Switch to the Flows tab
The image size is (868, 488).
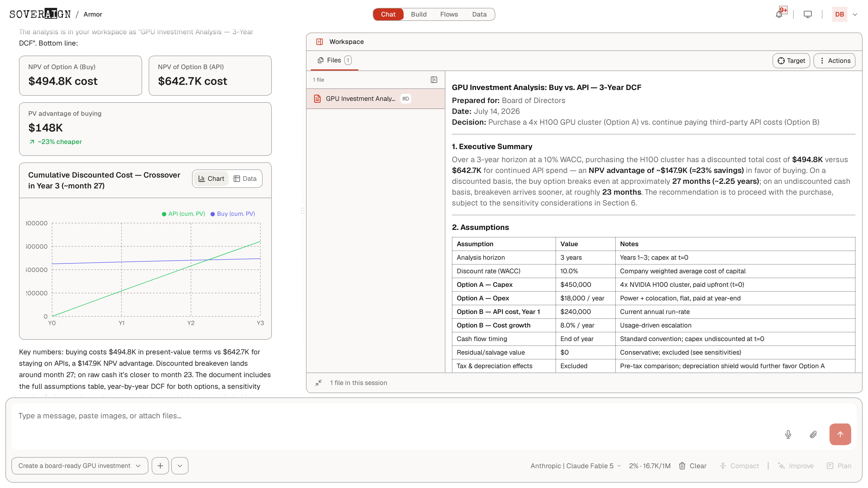click(449, 14)
